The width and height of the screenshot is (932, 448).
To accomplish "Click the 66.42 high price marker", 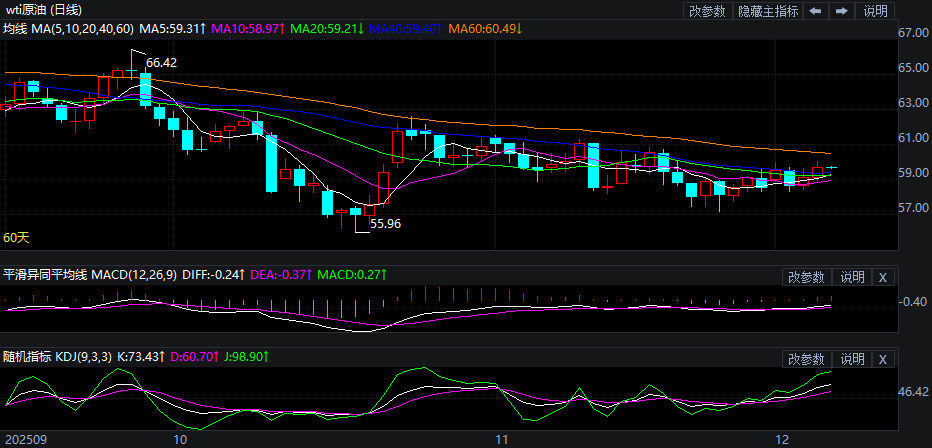I will [x=161, y=63].
